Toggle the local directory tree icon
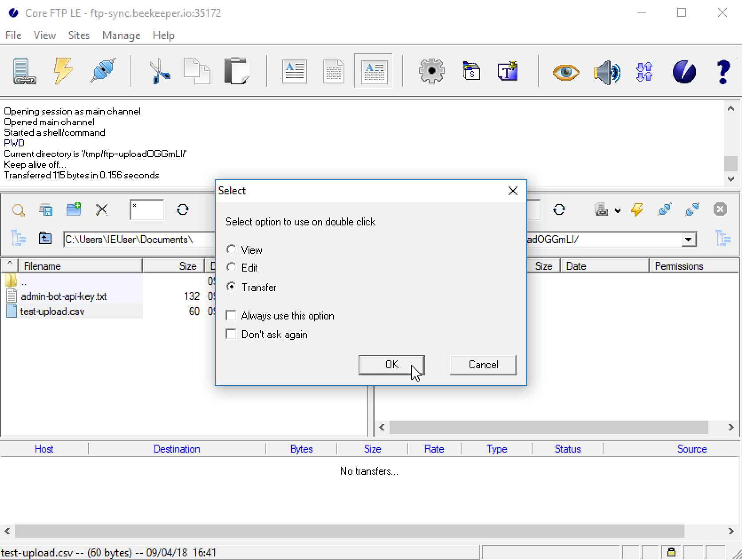This screenshot has width=742, height=560. point(18,239)
